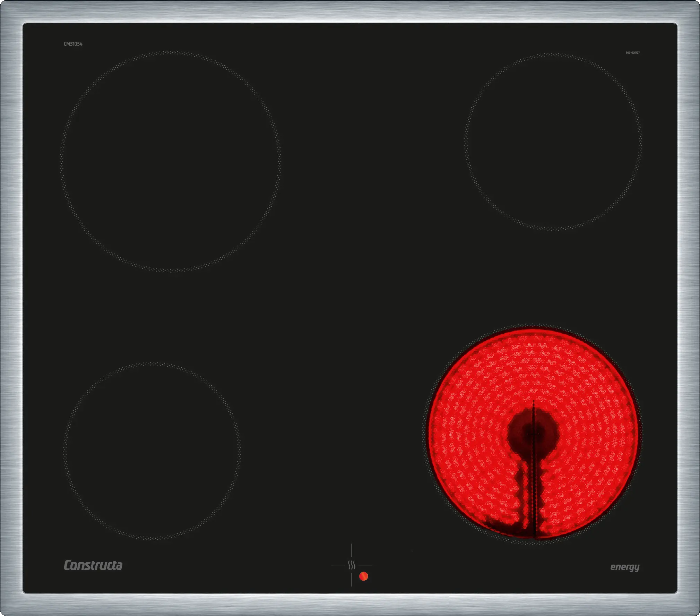Click the front-left cooking zone circle
700x616 pixels.
152,451
